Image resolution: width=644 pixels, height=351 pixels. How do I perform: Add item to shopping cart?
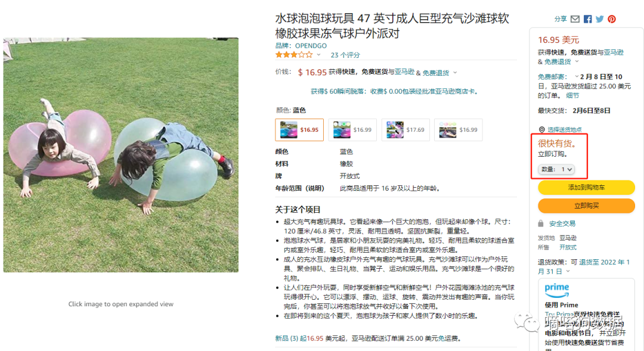click(x=587, y=187)
